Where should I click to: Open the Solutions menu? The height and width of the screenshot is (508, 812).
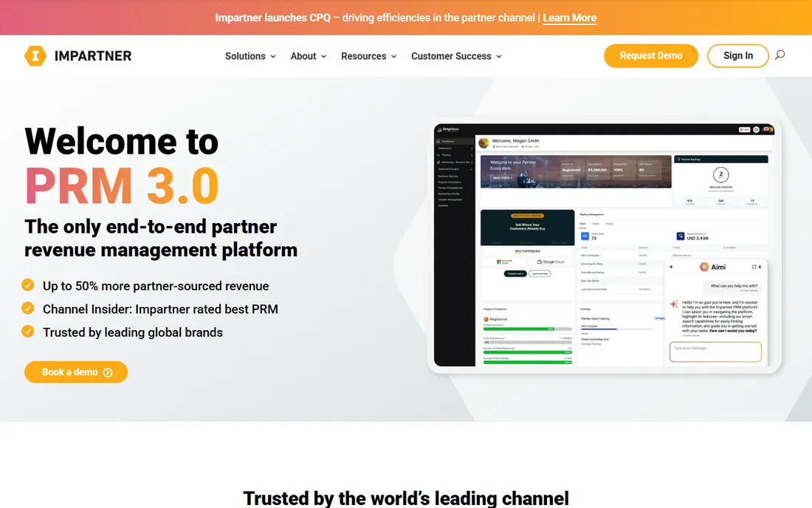click(x=251, y=56)
